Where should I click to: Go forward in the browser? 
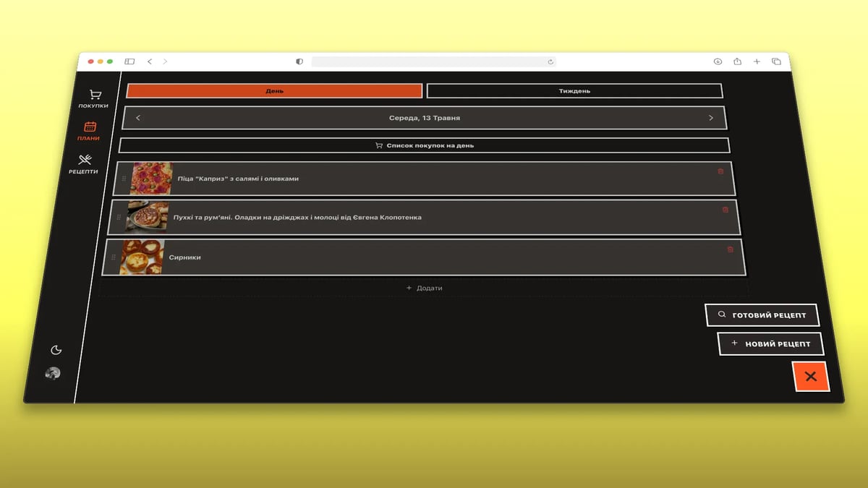tap(165, 61)
